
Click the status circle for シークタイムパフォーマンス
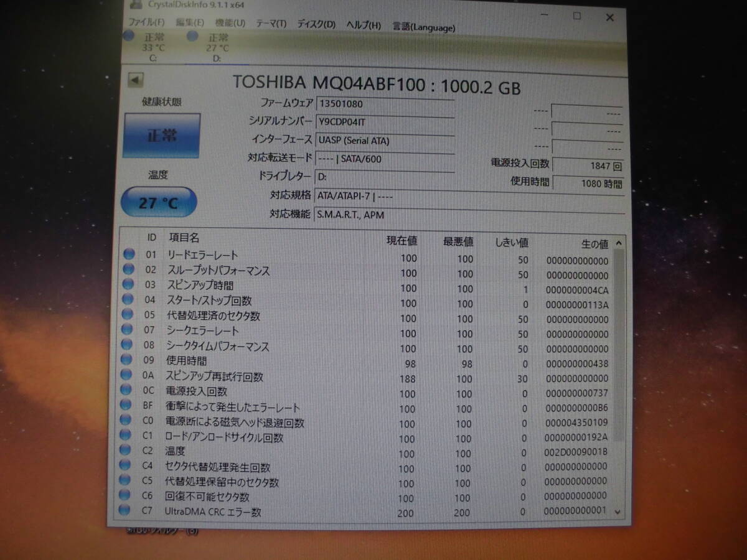tap(128, 343)
